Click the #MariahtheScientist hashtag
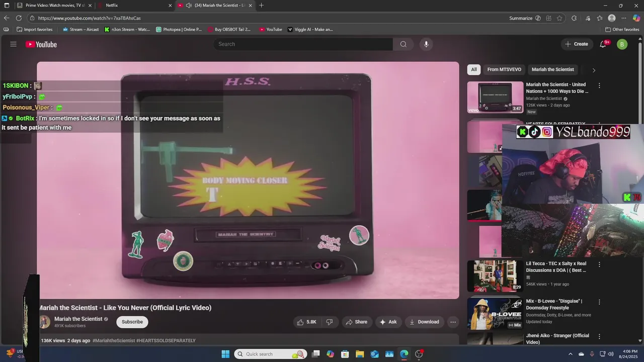644x362 pixels. click(114, 340)
